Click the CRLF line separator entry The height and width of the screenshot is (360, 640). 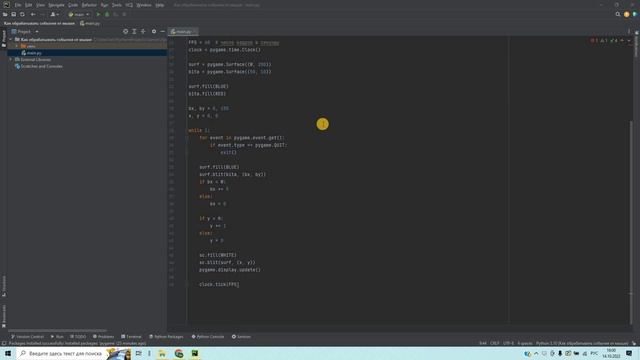click(494, 343)
